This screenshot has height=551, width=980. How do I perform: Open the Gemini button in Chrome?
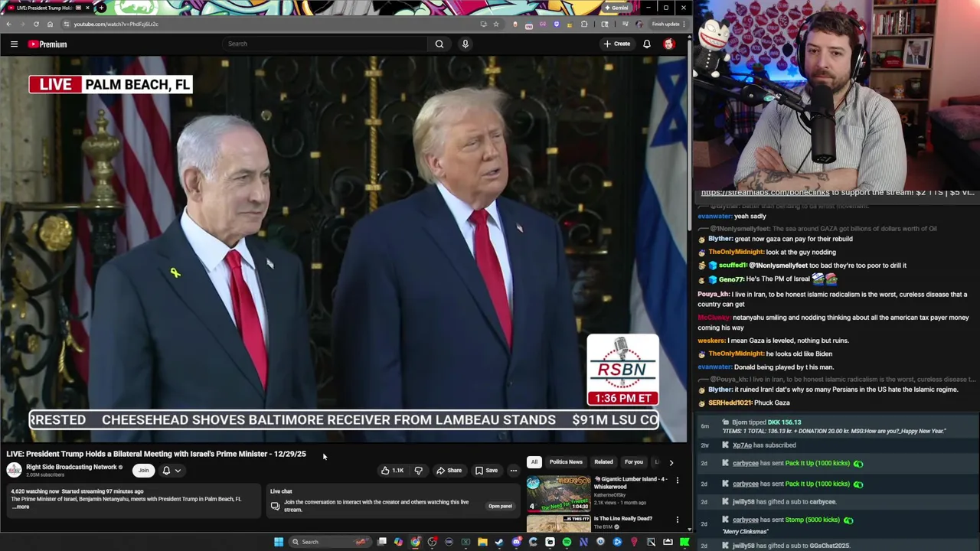[x=616, y=8]
